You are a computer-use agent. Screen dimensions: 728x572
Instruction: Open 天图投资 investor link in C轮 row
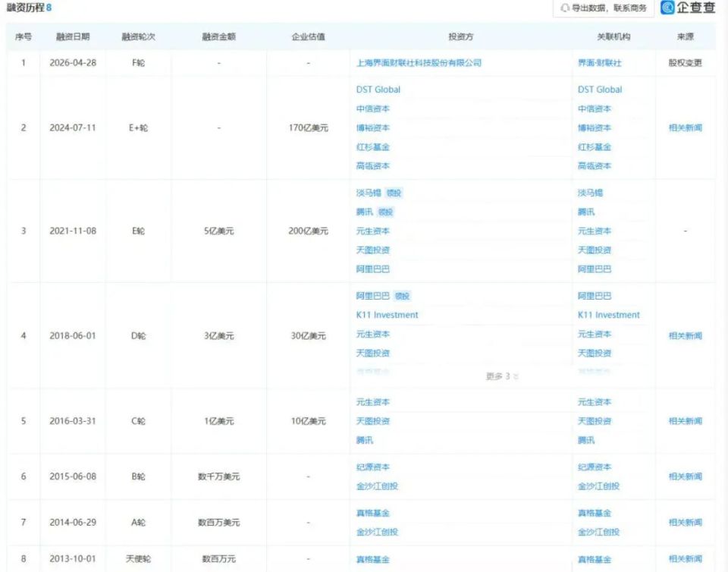(x=373, y=421)
